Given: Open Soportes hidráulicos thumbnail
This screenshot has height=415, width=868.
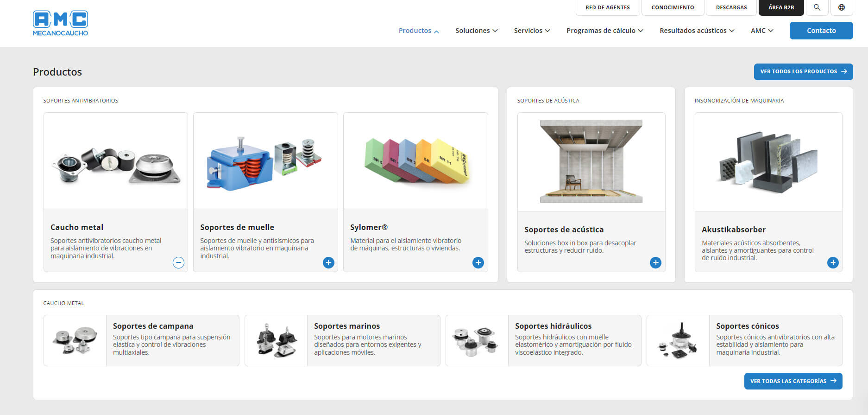Looking at the screenshot, I should coord(477,341).
